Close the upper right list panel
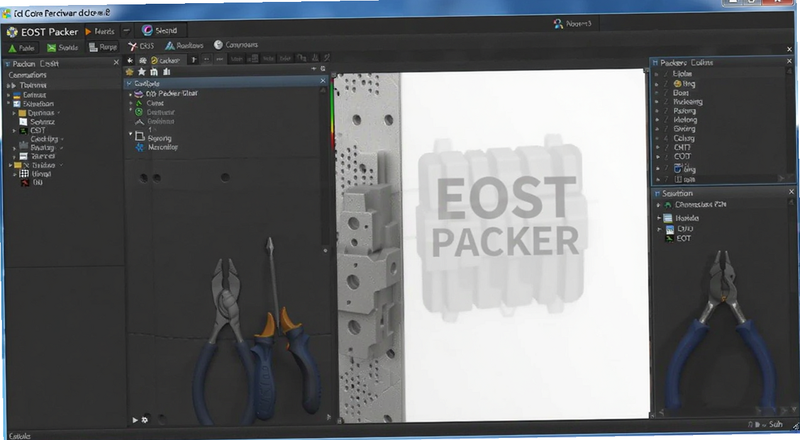The height and width of the screenshot is (440, 800). tap(789, 61)
